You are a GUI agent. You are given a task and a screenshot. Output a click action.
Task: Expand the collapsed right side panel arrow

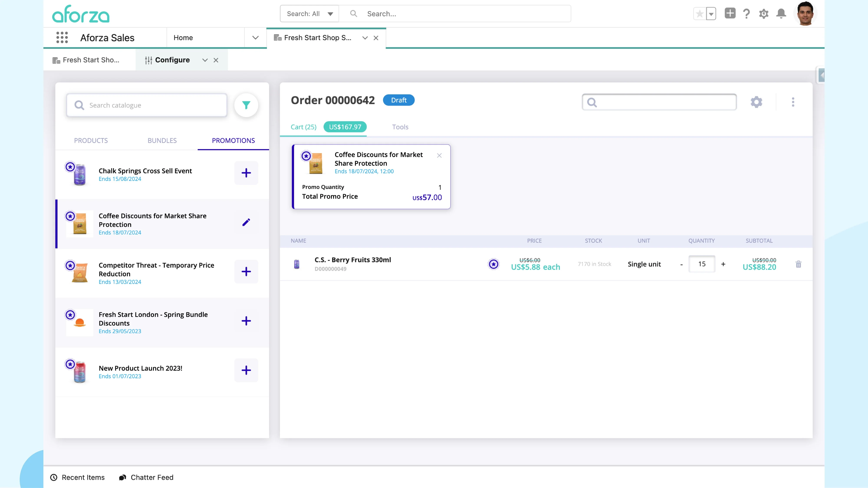(x=821, y=75)
